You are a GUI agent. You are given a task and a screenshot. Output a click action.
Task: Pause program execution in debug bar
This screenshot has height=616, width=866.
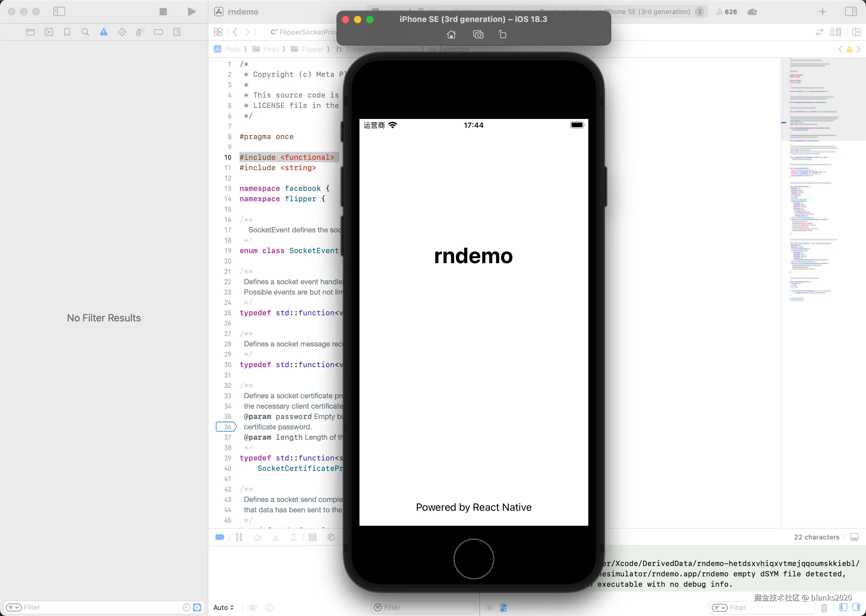[239, 537]
